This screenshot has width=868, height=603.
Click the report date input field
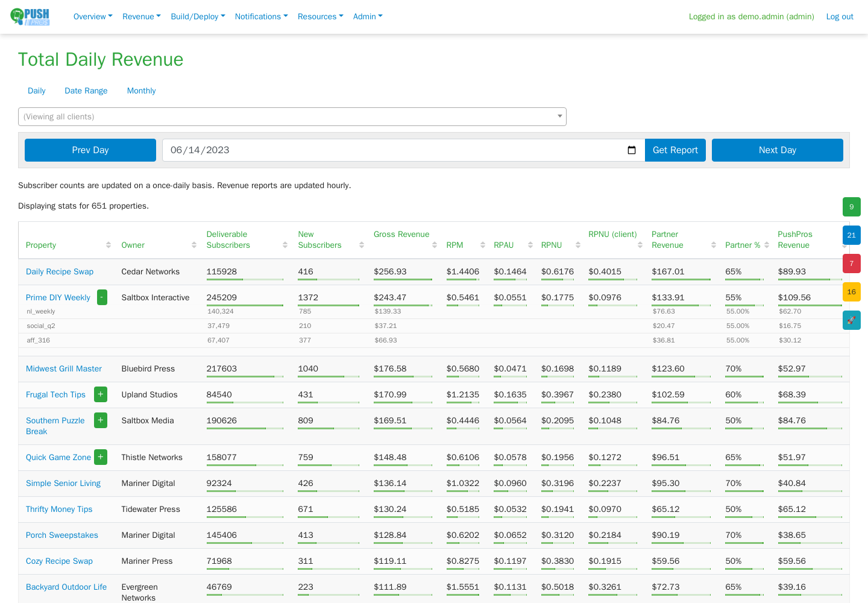point(403,150)
